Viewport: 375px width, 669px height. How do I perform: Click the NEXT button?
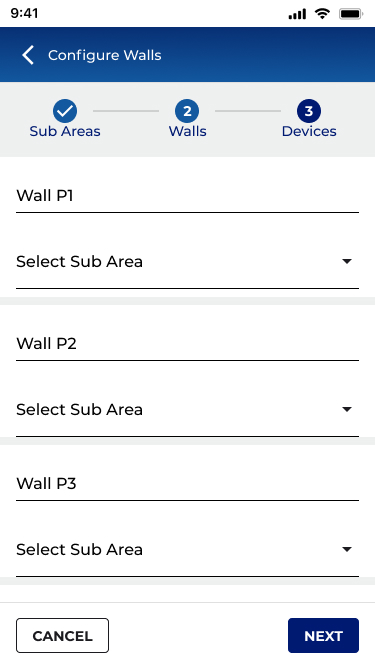[x=323, y=635]
